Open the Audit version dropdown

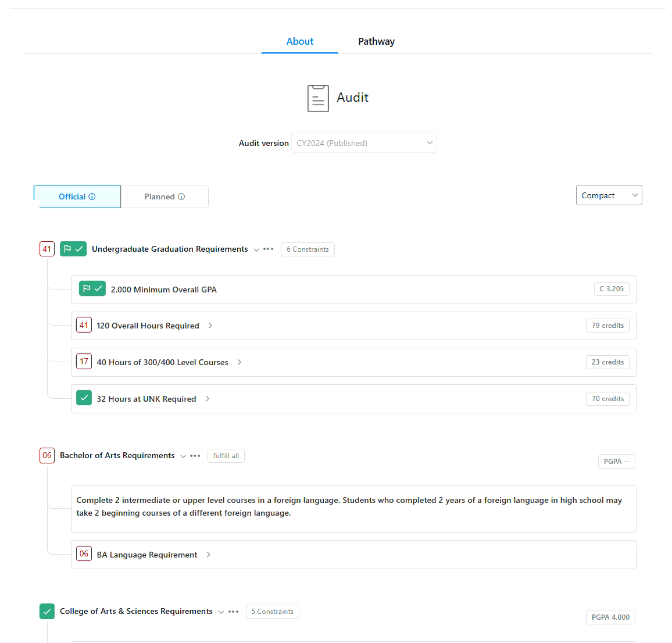click(364, 143)
